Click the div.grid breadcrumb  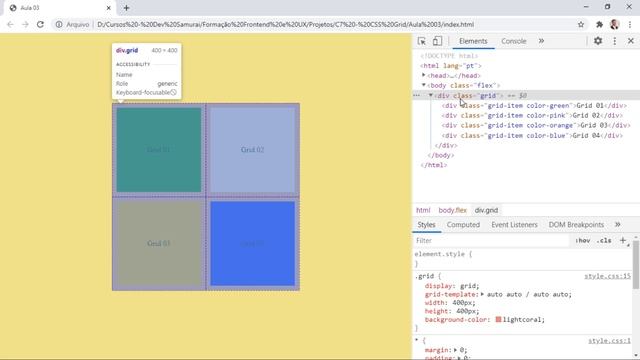click(486, 210)
